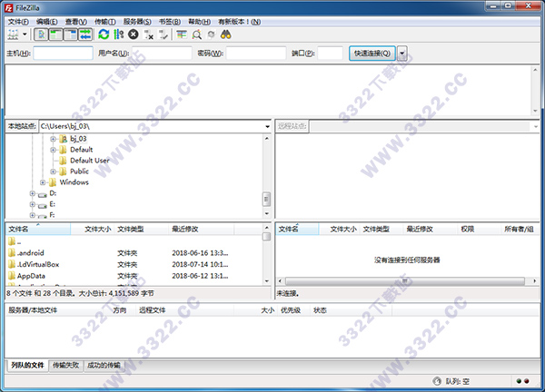The height and width of the screenshot is (392, 545).
Task: Switch to the 成功的传输 tab
Action: click(x=104, y=366)
